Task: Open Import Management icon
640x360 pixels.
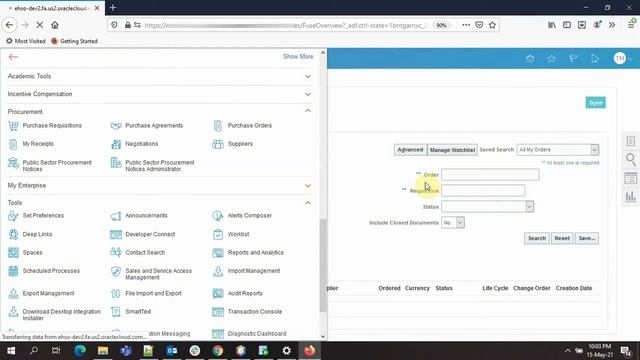Action: click(218, 271)
